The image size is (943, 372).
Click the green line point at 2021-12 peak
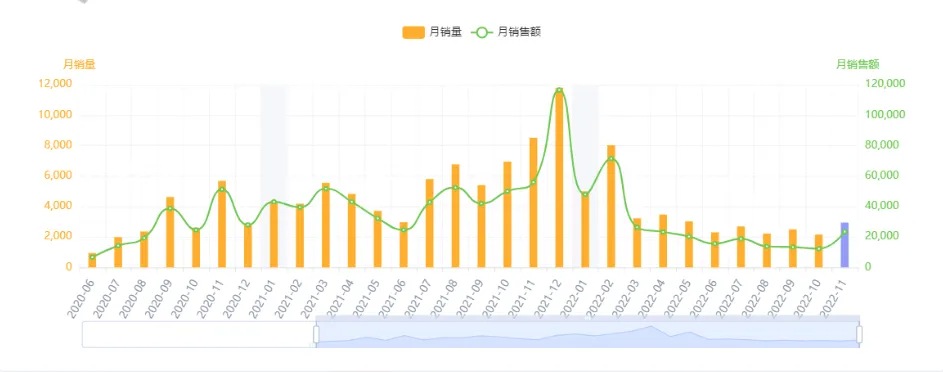559,90
